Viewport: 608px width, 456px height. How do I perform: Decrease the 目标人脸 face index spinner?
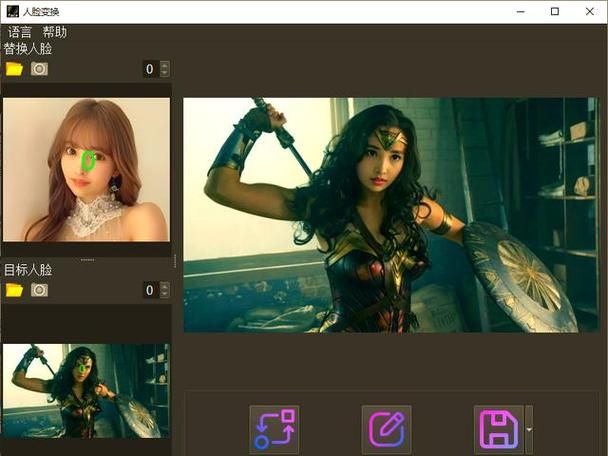(x=165, y=294)
